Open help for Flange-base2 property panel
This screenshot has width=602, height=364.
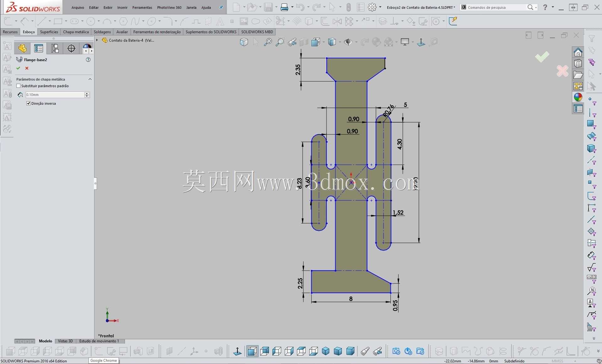coord(88,60)
